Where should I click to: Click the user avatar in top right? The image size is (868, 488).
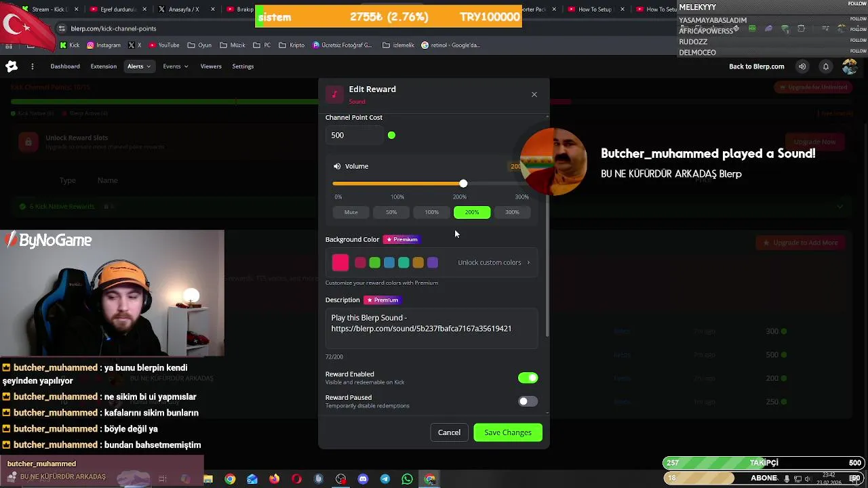849,66
